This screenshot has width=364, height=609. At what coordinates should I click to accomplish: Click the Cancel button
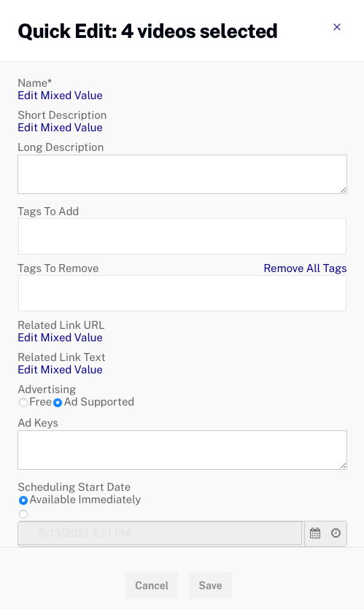(x=152, y=586)
